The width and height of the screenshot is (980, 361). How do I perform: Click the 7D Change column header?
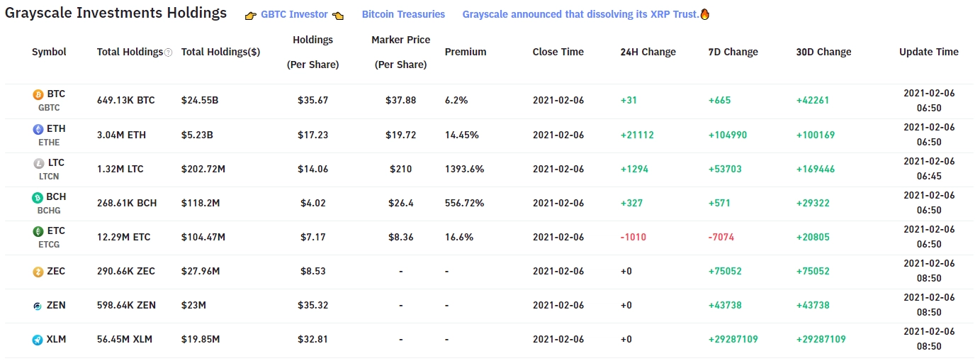coord(733,52)
